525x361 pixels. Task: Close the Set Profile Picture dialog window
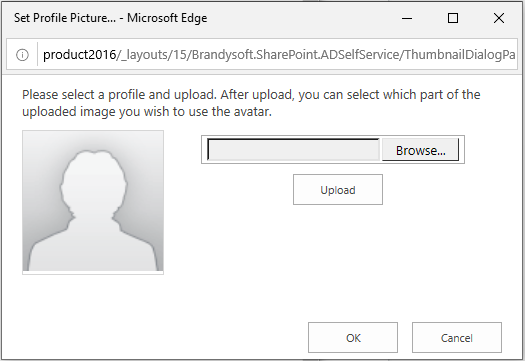coord(499,18)
